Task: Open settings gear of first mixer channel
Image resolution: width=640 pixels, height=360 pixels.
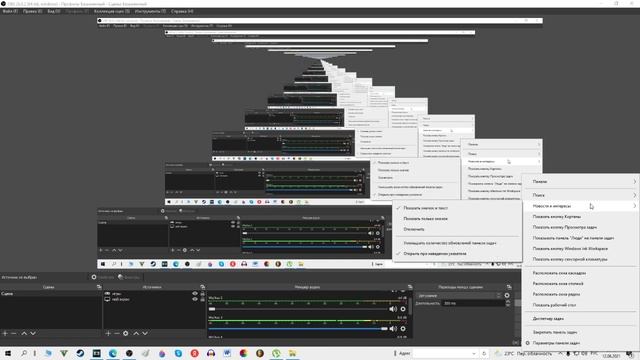Action: click(403, 309)
